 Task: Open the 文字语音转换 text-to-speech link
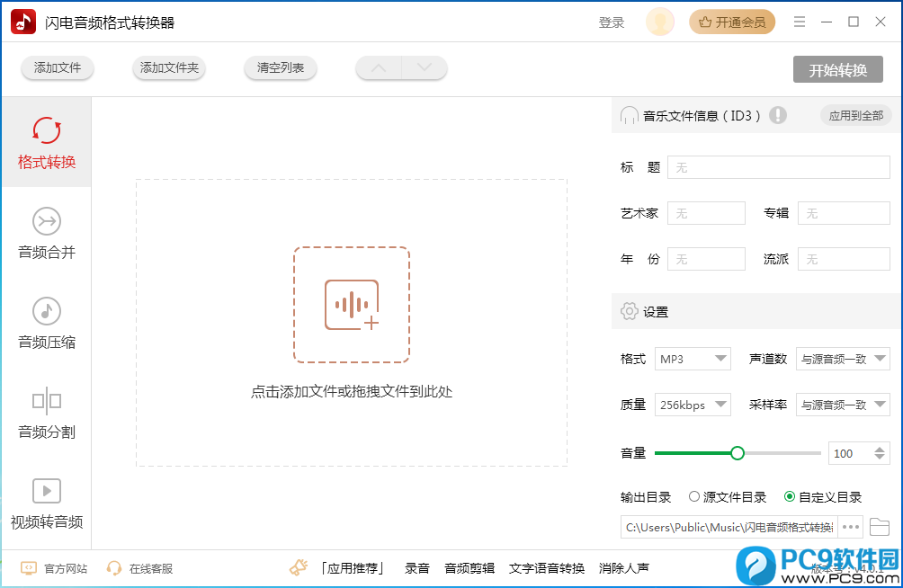[547, 568]
